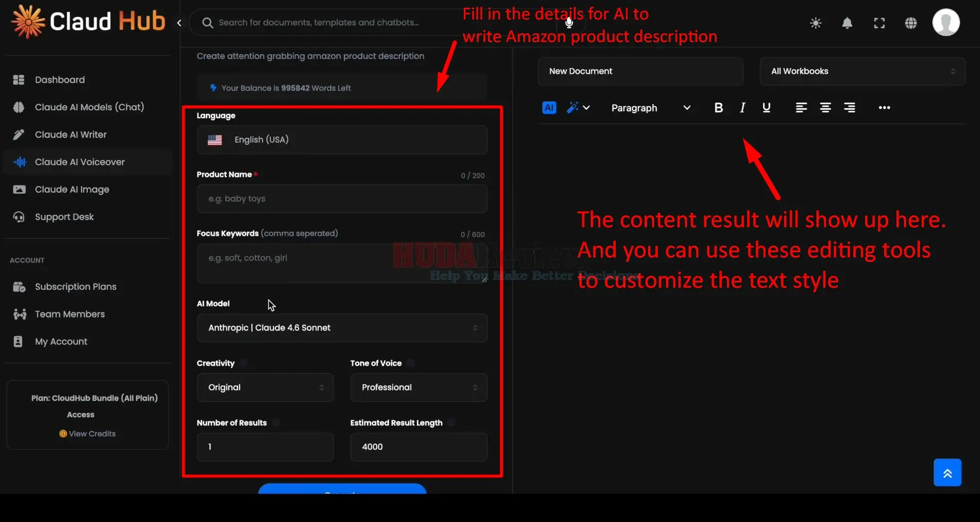Click the search magnifier icon

point(207,23)
